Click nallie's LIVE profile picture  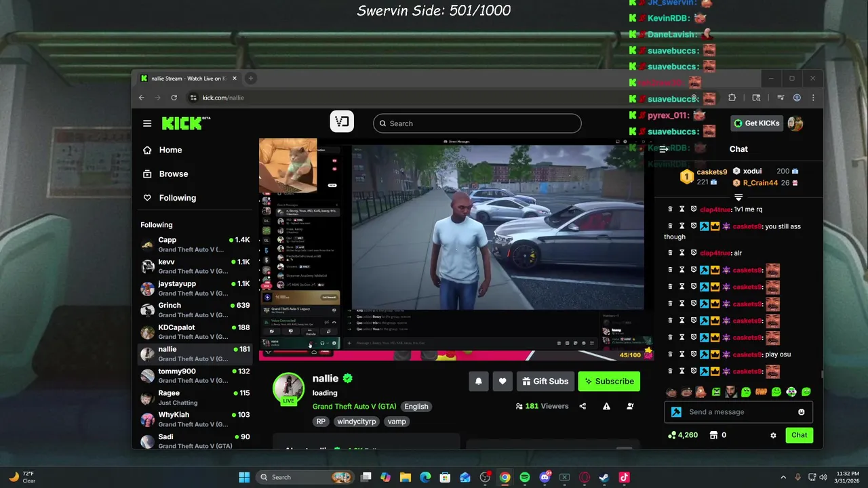[x=288, y=388]
